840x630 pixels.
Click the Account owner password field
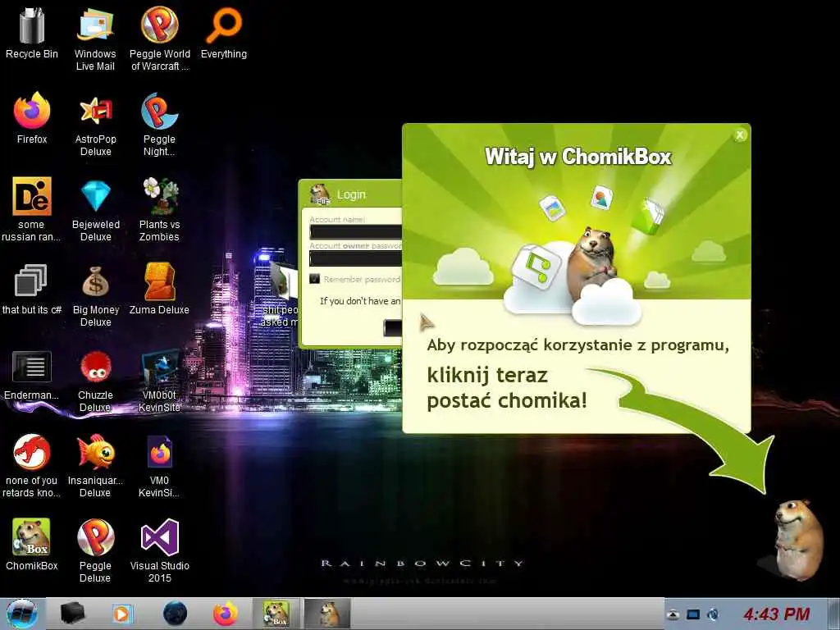tap(356, 258)
